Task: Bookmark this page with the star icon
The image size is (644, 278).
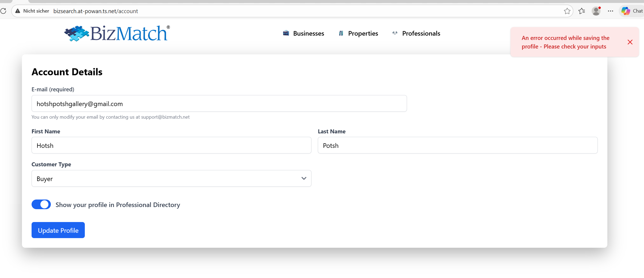Action: click(x=567, y=11)
